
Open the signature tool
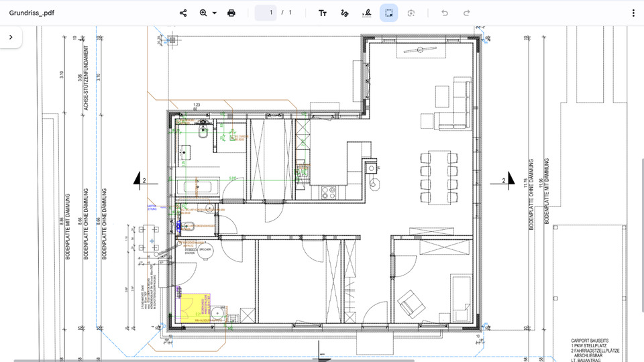coord(366,13)
